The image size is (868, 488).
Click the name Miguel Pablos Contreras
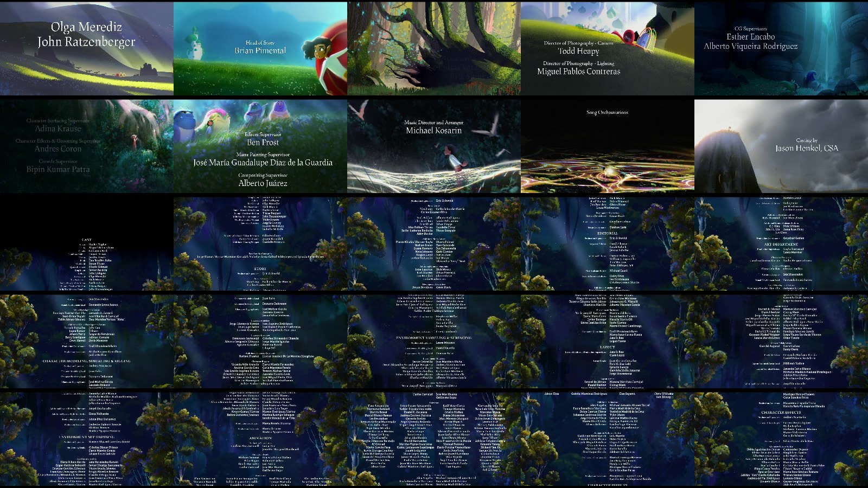pos(579,71)
